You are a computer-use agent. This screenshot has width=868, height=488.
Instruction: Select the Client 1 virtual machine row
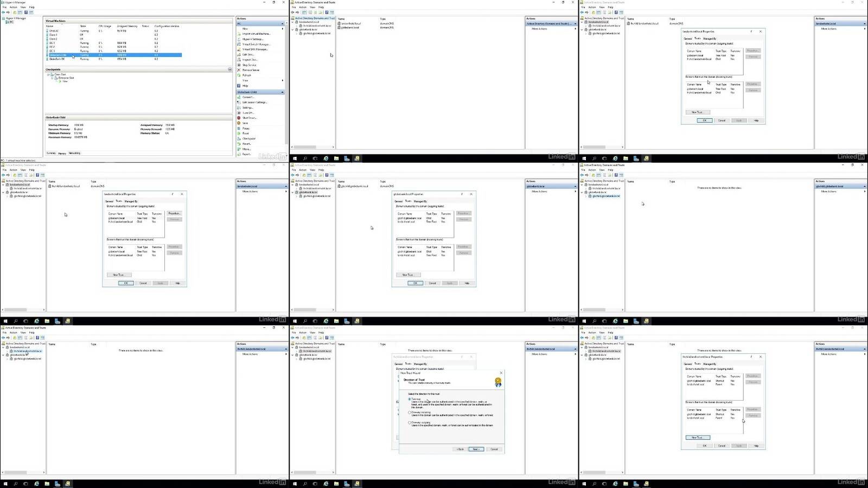pos(113,35)
